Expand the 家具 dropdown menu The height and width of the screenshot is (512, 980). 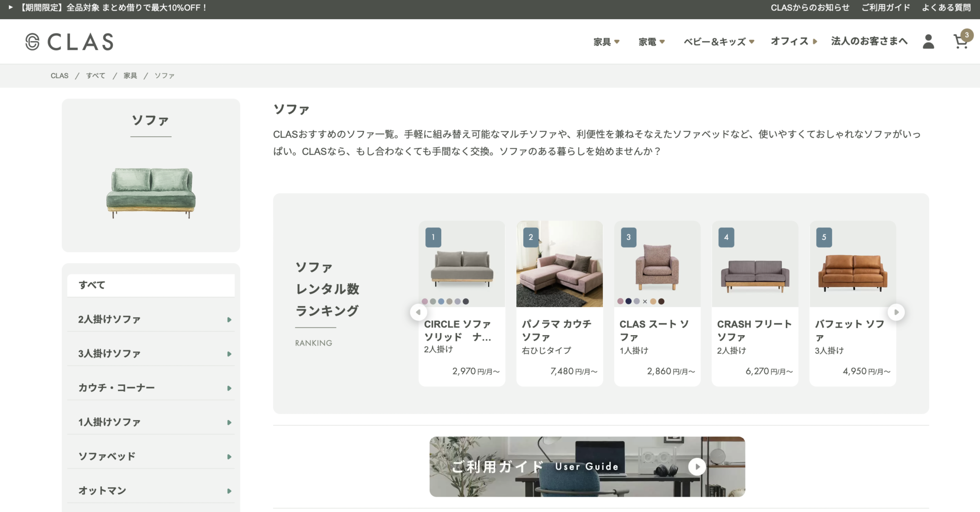pos(606,42)
